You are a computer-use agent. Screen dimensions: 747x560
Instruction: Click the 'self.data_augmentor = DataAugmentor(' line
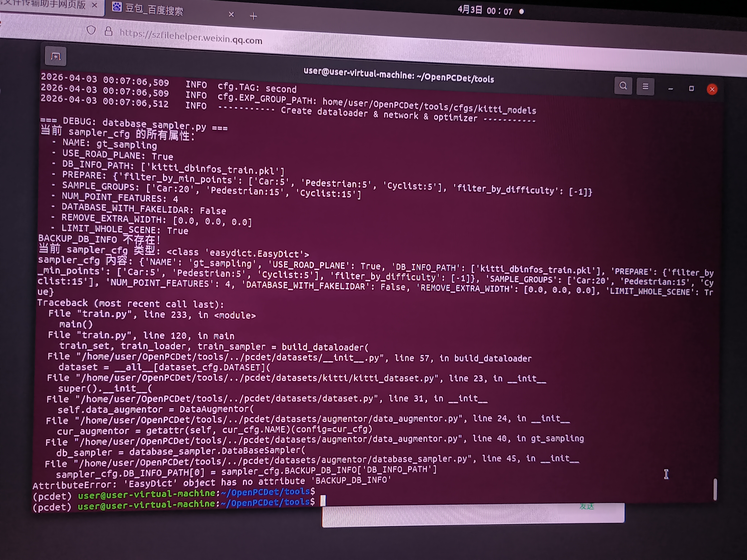[155, 409]
